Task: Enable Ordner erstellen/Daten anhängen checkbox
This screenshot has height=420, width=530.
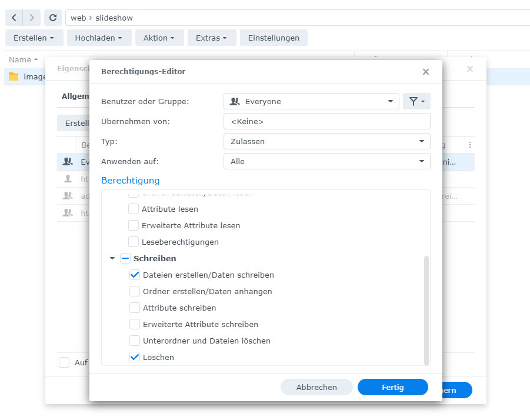Action: tap(135, 291)
